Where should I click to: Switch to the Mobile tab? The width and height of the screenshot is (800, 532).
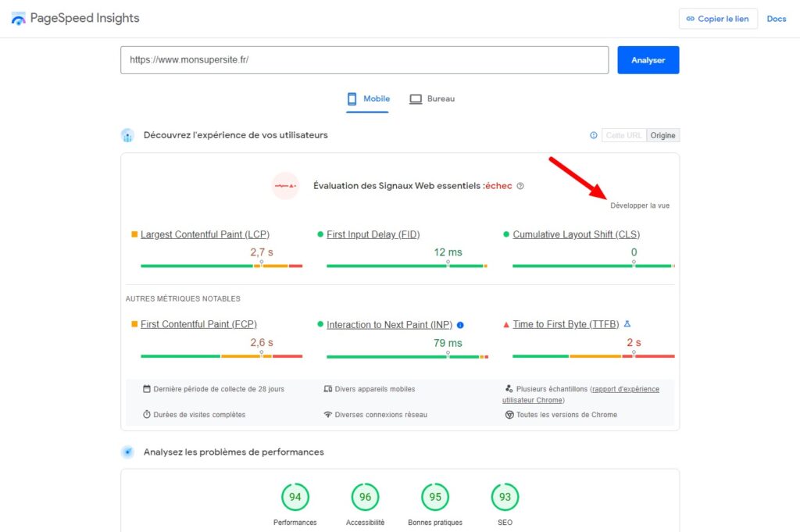tap(368, 99)
